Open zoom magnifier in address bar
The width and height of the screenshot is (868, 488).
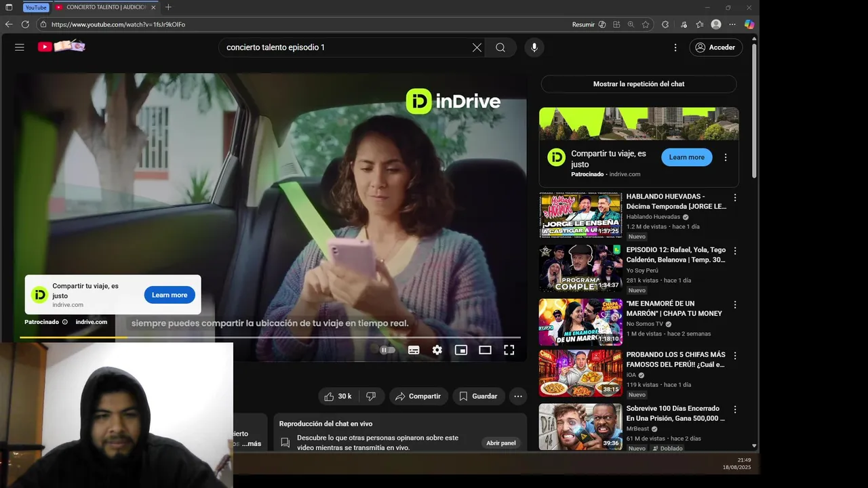pos(631,24)
